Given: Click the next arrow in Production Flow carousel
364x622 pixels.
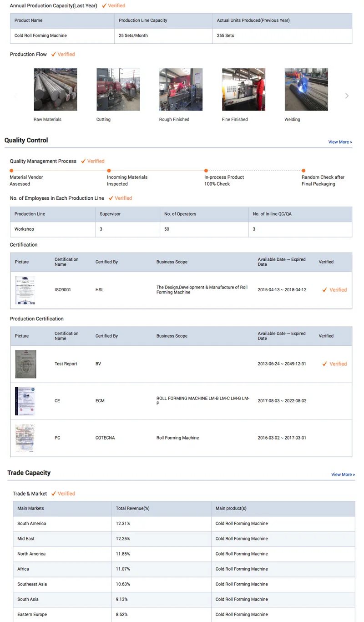Looking at the screenshot, I should click(x=347, y=96).
